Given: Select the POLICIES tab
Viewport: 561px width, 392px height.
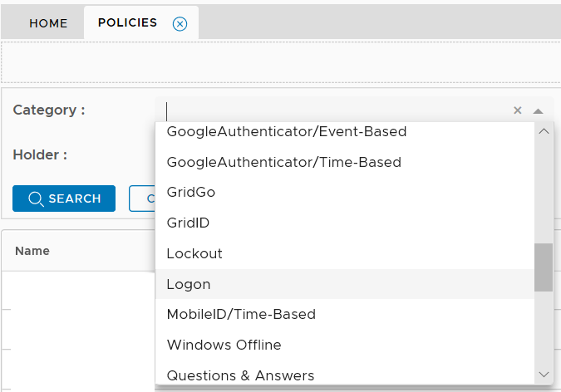Looking at the screenshot, I should (x=127, y=22).
